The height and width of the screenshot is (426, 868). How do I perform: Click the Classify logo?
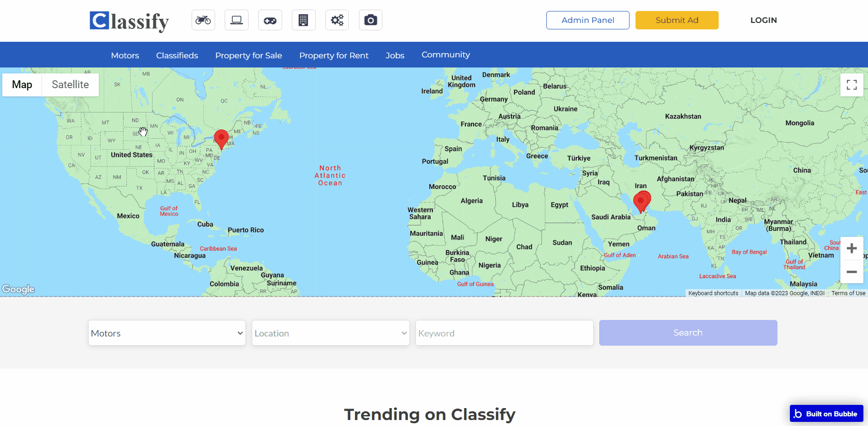pyautogui.click(x=129, y=21)
